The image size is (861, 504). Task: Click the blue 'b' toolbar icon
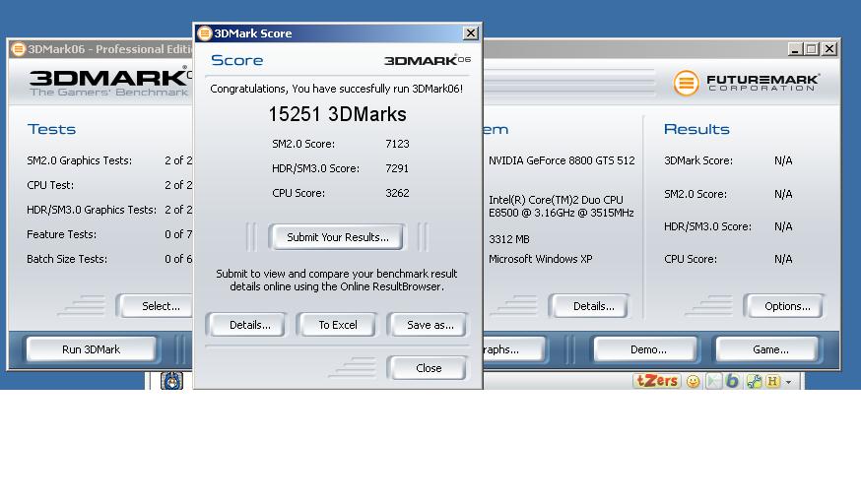pyautogui.click(x=732, y=381)
